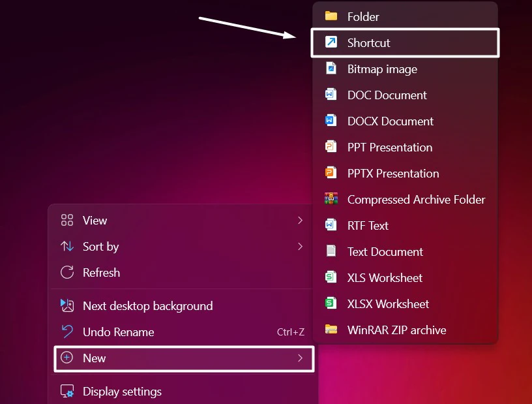
Task: Expand the Sort by submenu chevron
Action: click(300, 246)
